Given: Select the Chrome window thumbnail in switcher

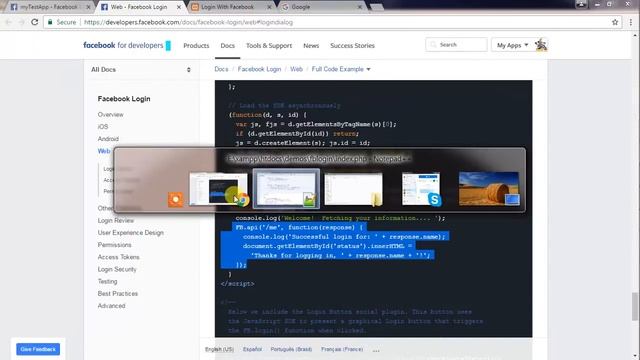Looking at the screenshot, I should pos(219,189).
